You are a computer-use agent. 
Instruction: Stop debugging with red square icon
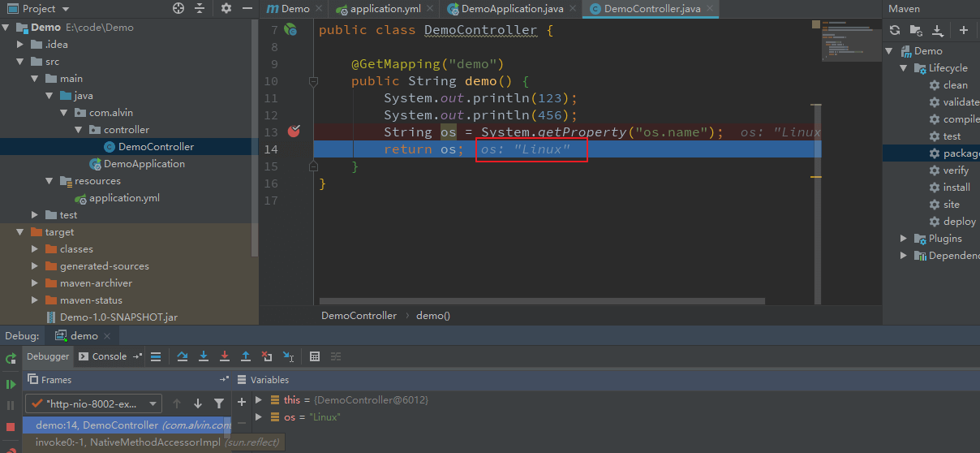(x=11, y=426)
